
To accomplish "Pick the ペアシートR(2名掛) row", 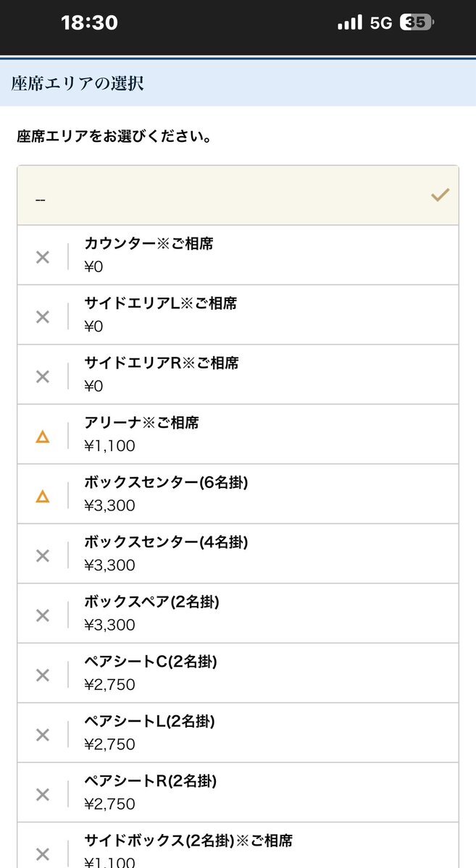I will pyautogui.click(x=261, y=792).
